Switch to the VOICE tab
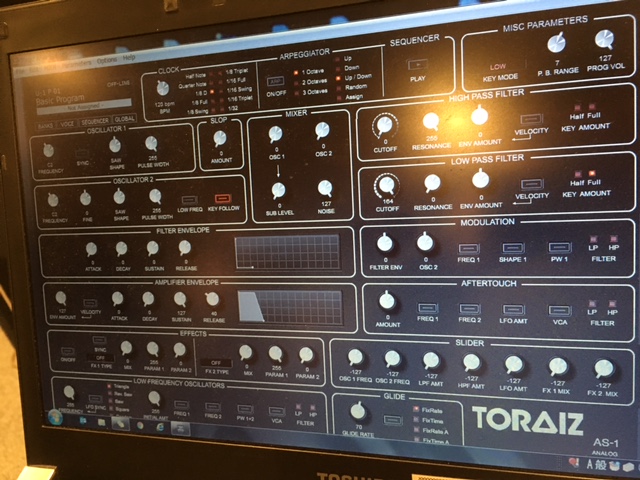 click(x=67, y=124)
